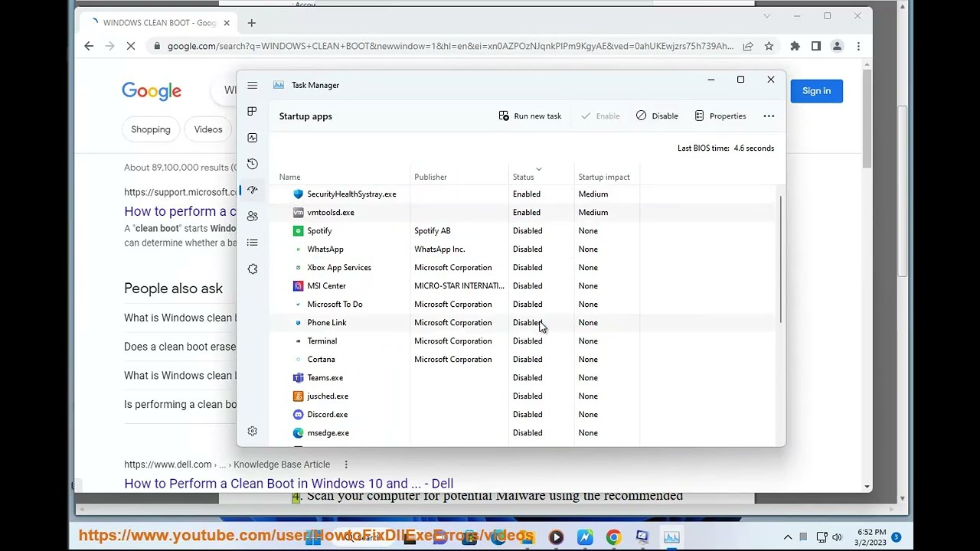The image size is (980, 551).
Task: Click Discord.exe icon in list
Action: coord(298,414)
